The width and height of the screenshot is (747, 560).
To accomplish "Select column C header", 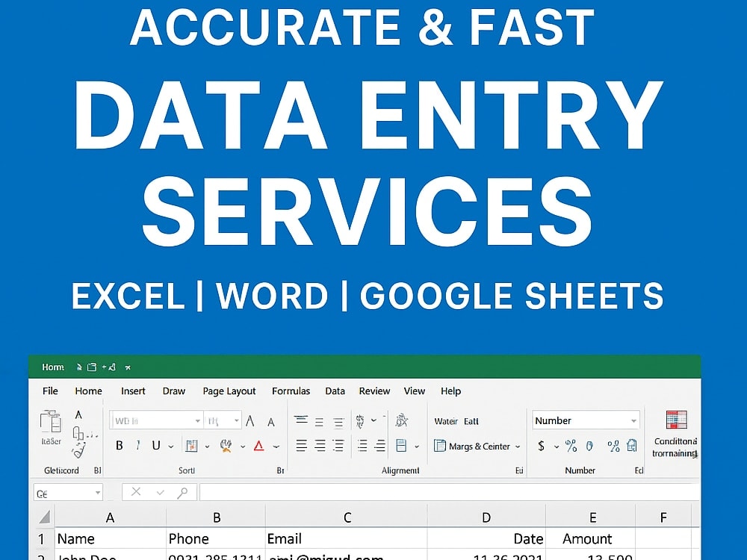I will coord(347,517).
